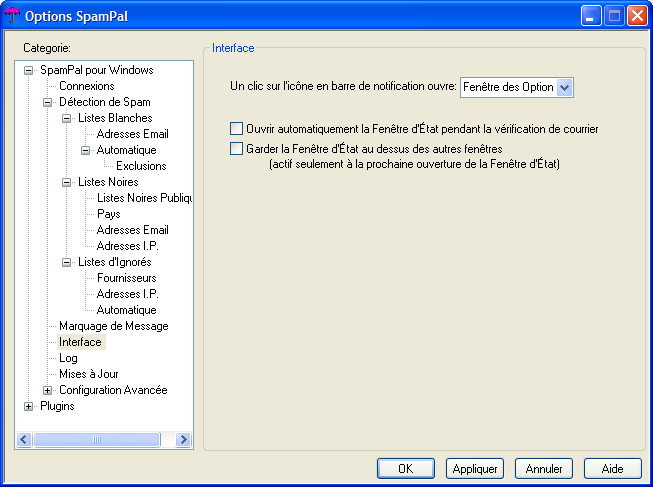Viewport: 653px width, 487px height.
Task: Select Plugins in the tree
Action: tap(57, 406)
